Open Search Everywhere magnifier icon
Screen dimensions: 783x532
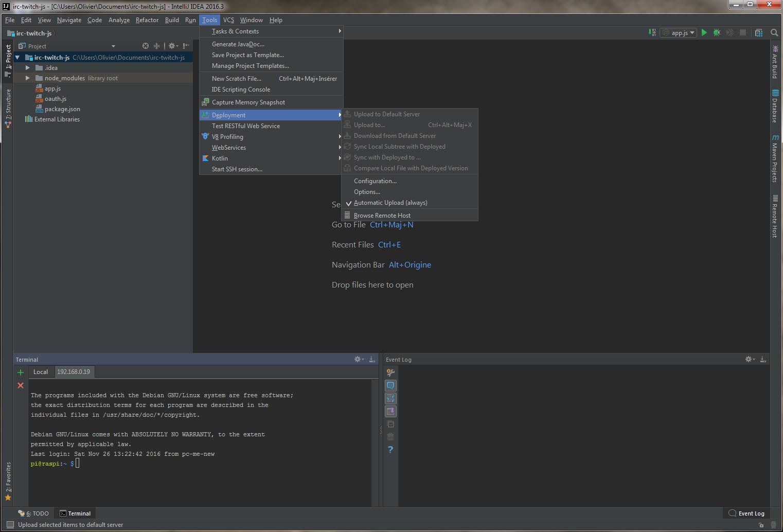774,32
